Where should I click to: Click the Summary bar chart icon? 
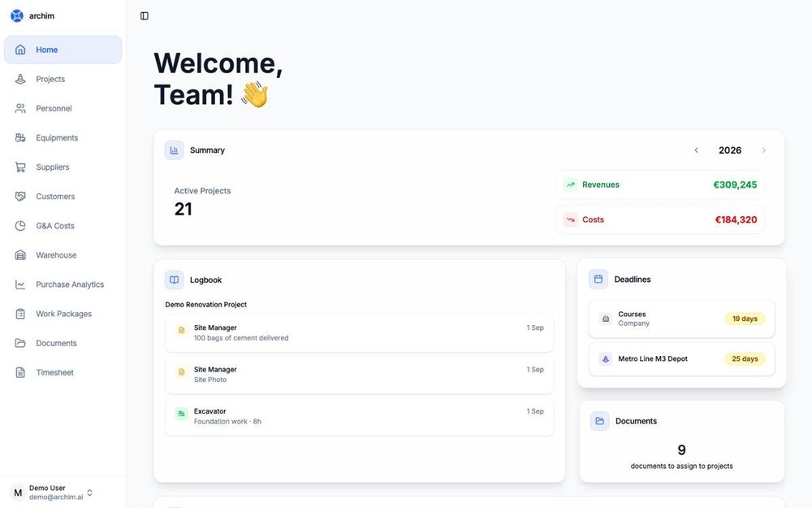click(174, 150)
